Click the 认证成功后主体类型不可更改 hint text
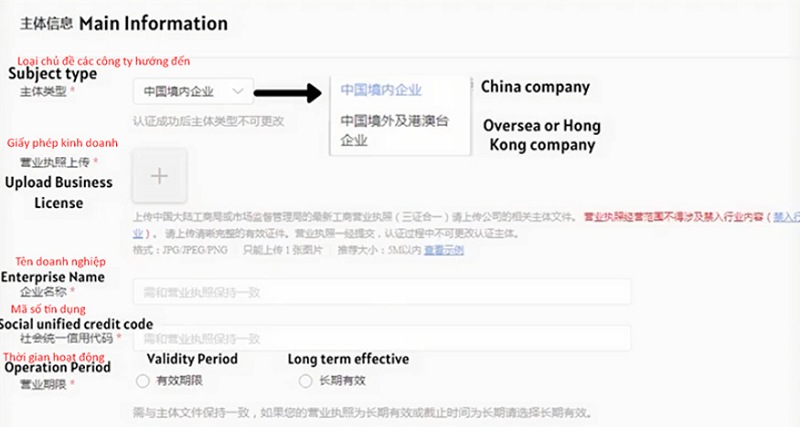Screen dimensions: 800x427 pyautogui.click(x=208, y=121)
